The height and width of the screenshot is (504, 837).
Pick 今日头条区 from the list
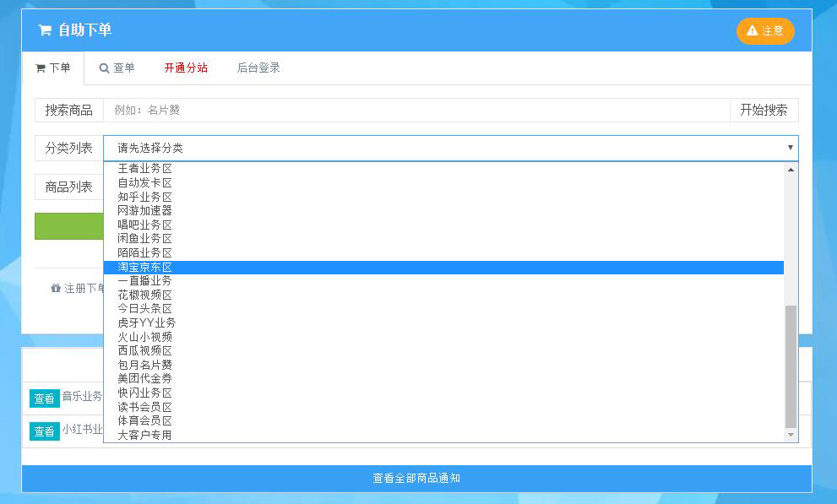(443, 309)
